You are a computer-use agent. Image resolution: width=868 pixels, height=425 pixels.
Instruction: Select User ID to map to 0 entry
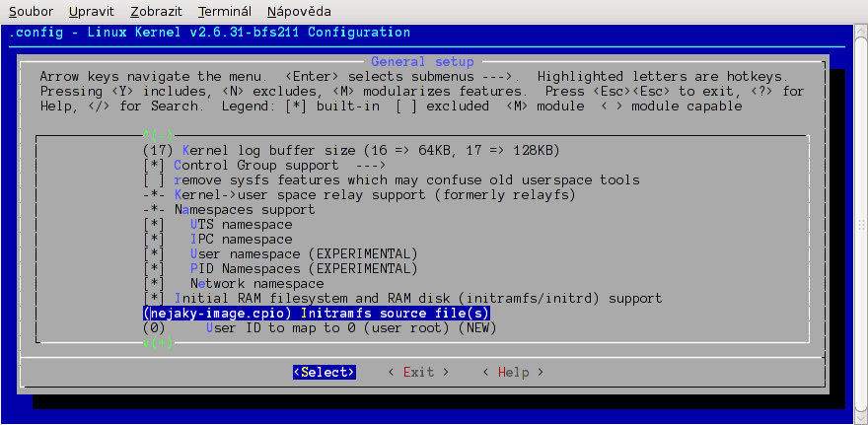pyautogui.click(x=320, y=328)
